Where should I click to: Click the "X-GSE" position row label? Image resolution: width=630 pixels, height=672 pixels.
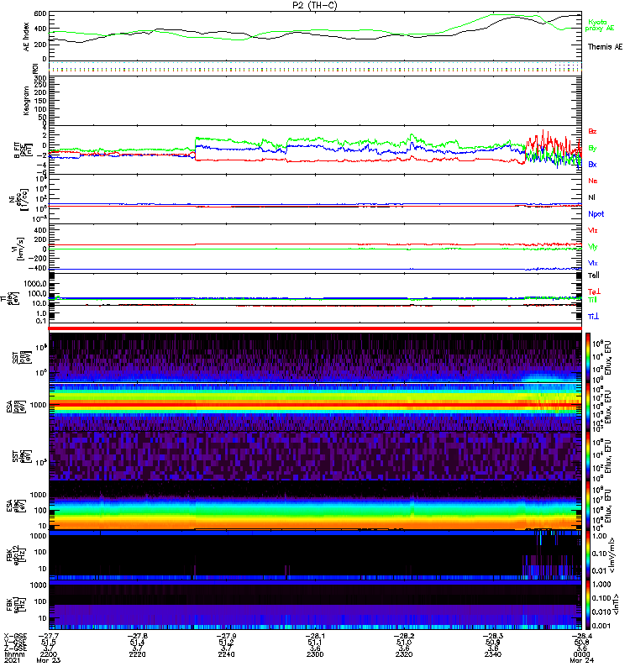point(15,636)
